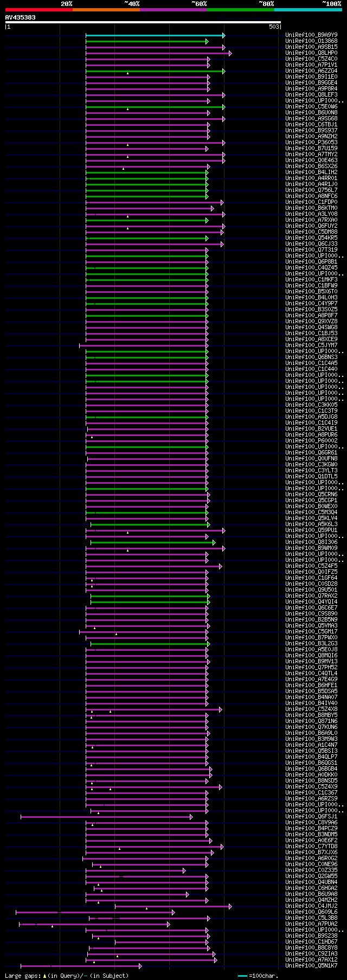The image size is (347, 980).
Task: Select label UniRef100_P36053
Action: click(x=311, y=143)
